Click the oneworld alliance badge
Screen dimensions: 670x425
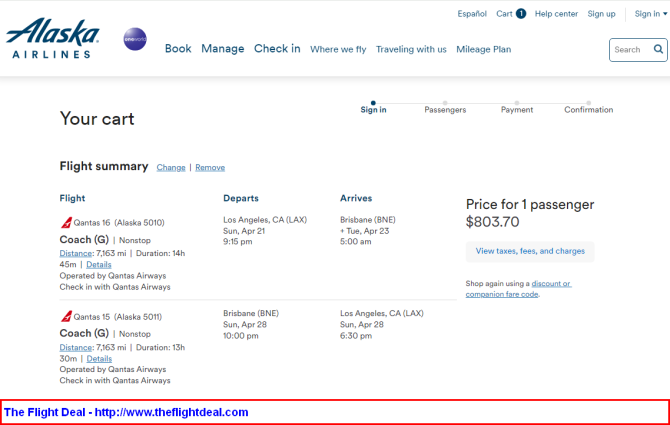135,39
